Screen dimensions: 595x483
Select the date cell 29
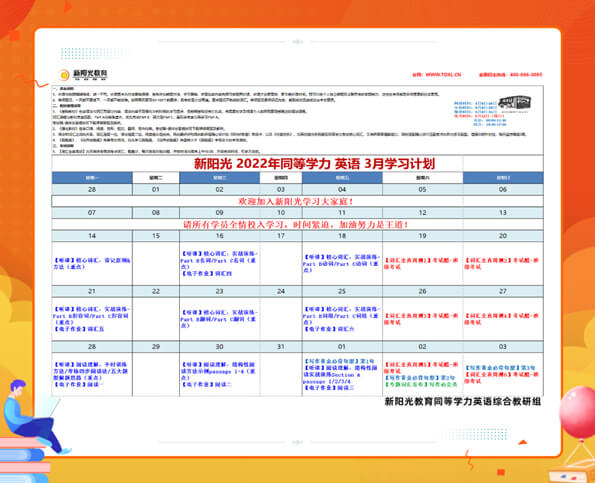(x=156, y=346)
